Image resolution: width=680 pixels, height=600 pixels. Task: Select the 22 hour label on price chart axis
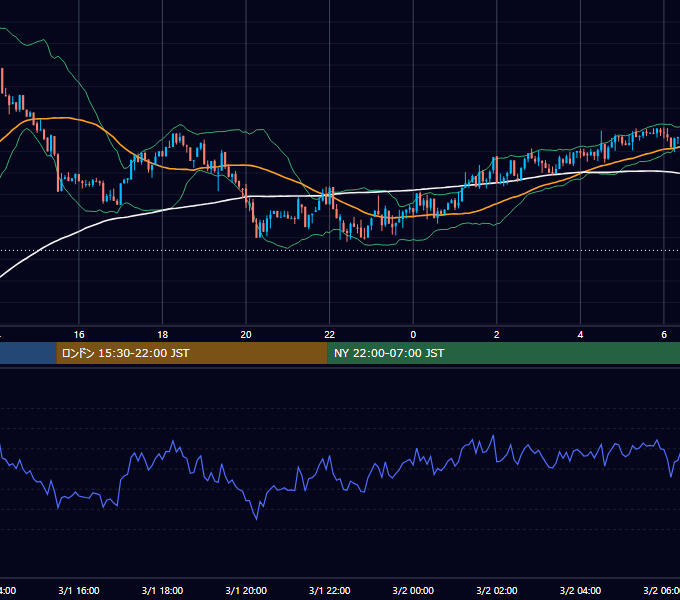pos(330,335)
